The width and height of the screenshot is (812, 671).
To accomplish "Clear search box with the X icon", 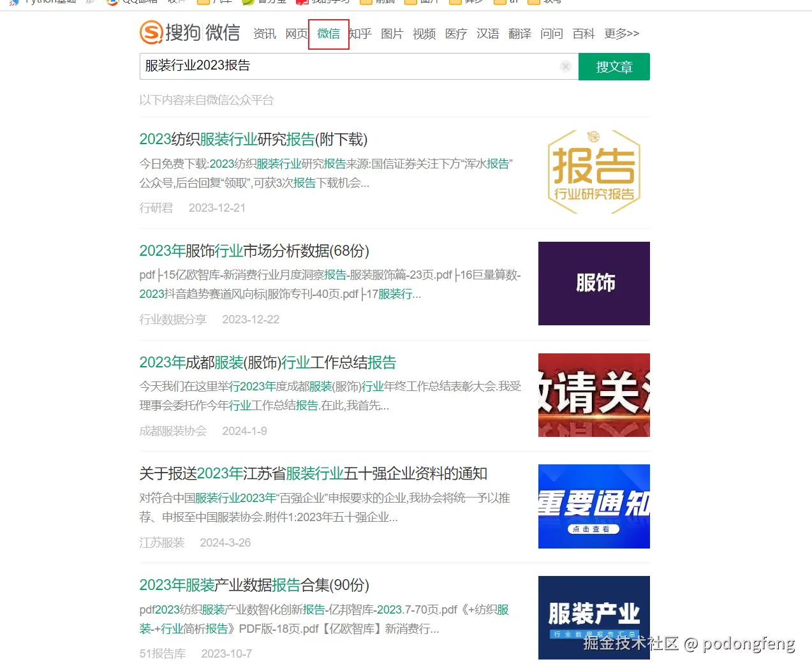I will tap(565, 66).
